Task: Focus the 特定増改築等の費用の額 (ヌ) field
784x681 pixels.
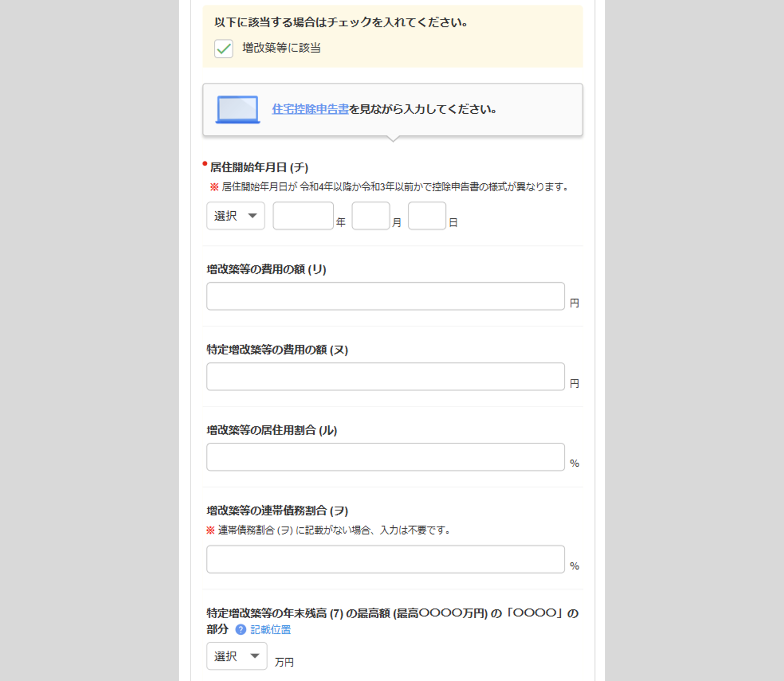Action: (385, 376)
